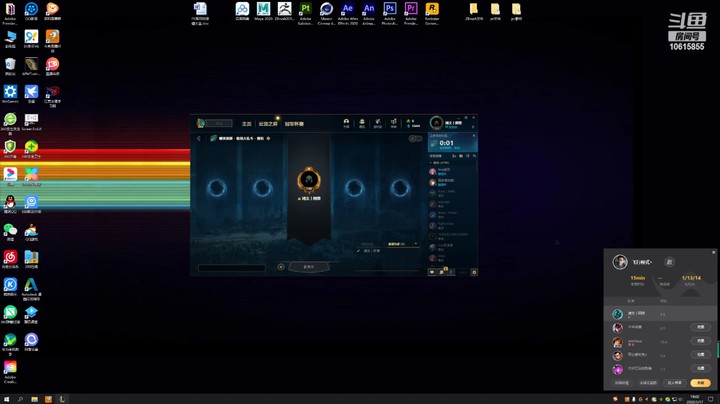Select the second online friend in list
The image size is (720, 404).
point(452,182)
